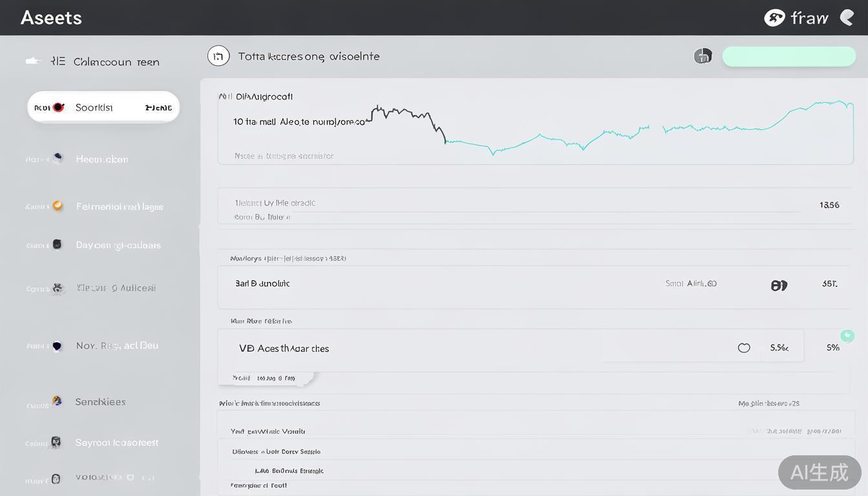Image resolution: width=868 pixels, height=496 pixels.
Task: Open the Assets menu in the title bar
Action: pos(51,17)
